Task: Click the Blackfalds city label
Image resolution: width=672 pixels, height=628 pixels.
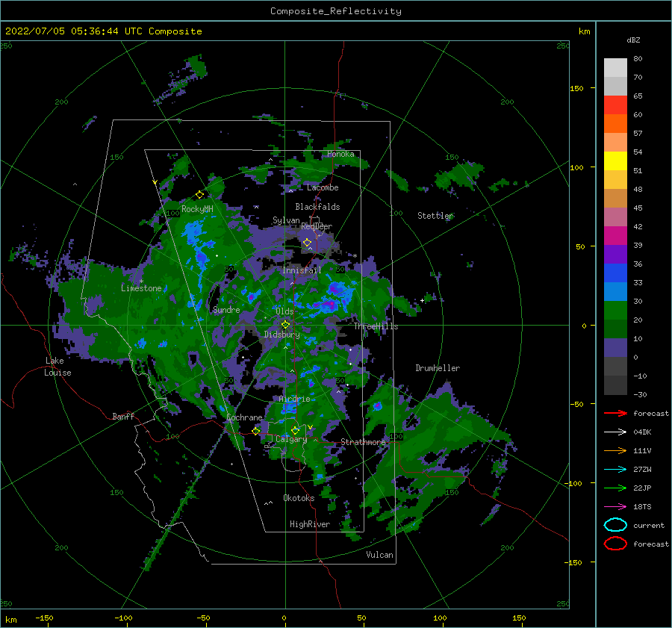Action: point(317,207)
